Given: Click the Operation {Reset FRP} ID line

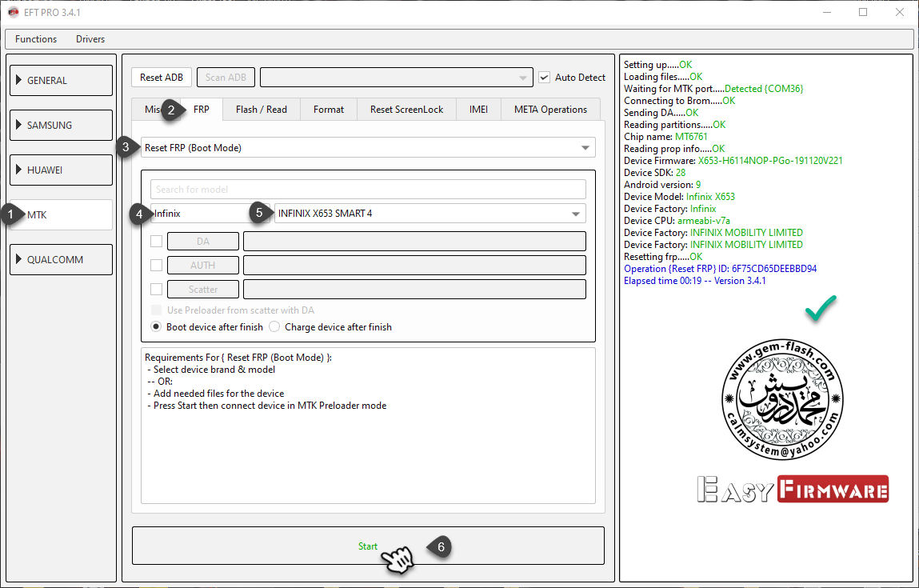Looking at the screenshot, I should pos(721,269).
